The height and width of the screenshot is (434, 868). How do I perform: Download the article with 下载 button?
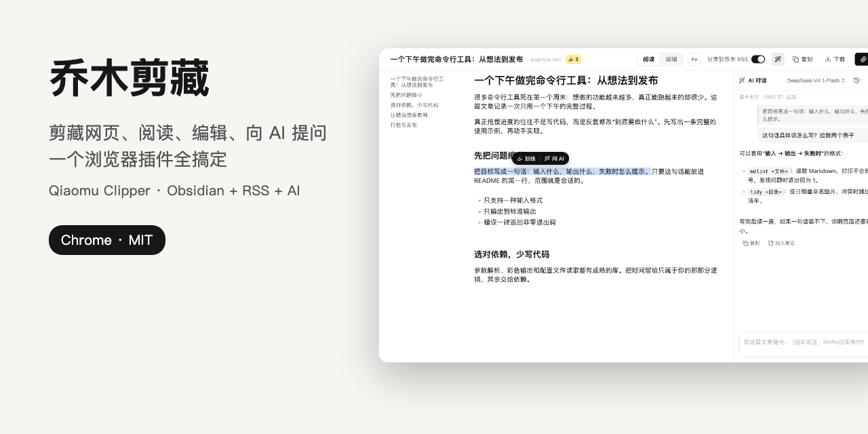(x=835, y=59)
